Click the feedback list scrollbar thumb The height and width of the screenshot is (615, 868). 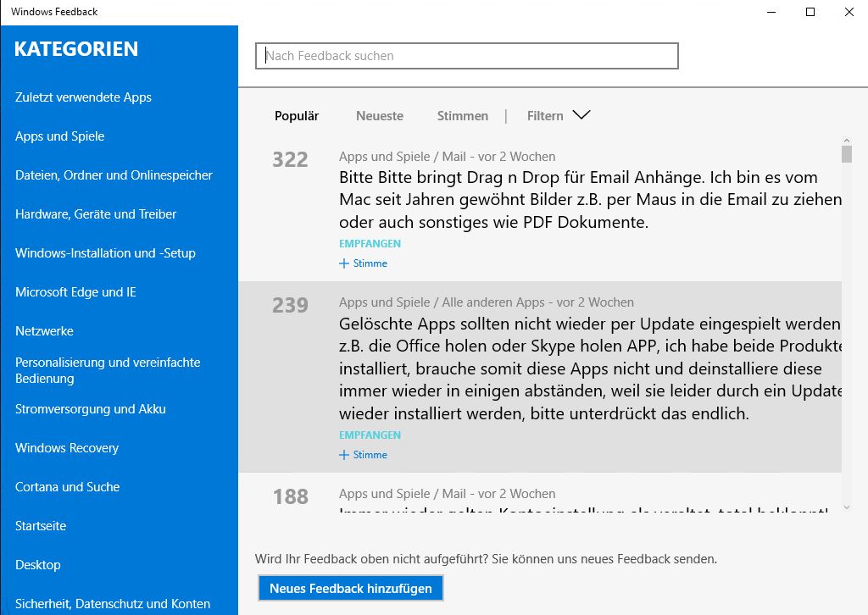click(x=847, y=154)
